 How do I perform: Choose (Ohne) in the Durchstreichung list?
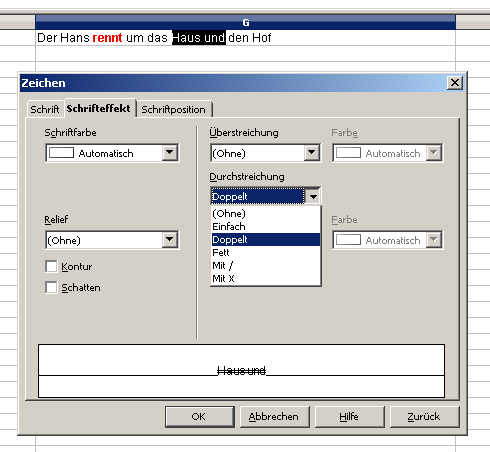click(x=266, y=213)
